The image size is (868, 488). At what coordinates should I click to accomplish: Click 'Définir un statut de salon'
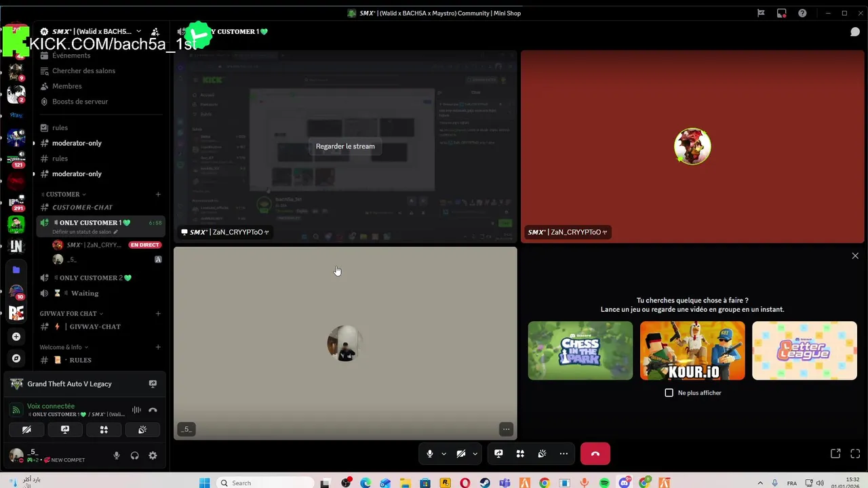(x=85, y=232)
